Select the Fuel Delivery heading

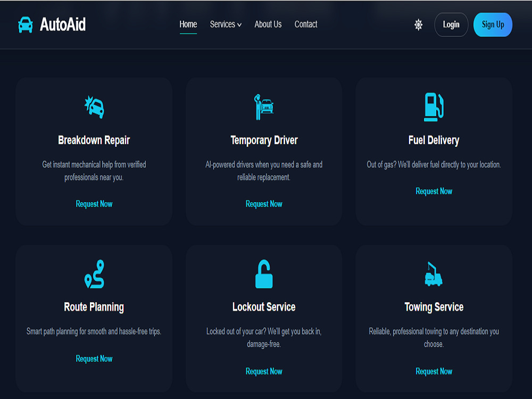click(434, 140)
